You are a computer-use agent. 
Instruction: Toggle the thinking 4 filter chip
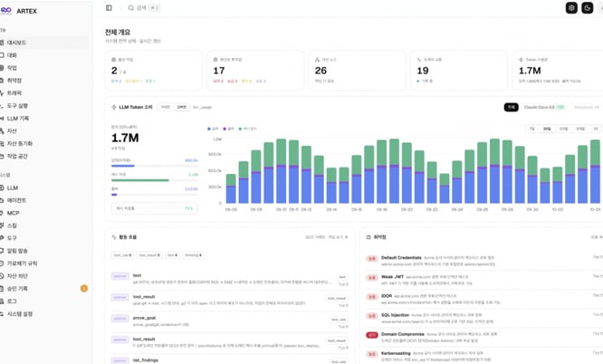[193, 255]
